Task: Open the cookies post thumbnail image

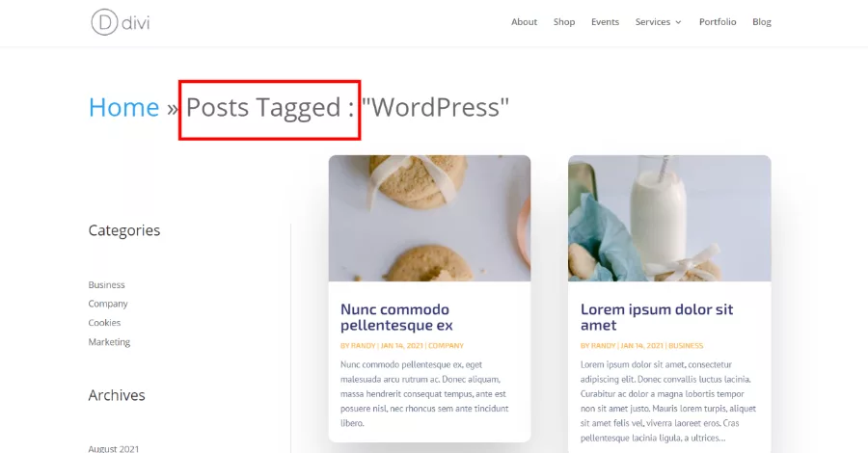Action: pos(429,219)
